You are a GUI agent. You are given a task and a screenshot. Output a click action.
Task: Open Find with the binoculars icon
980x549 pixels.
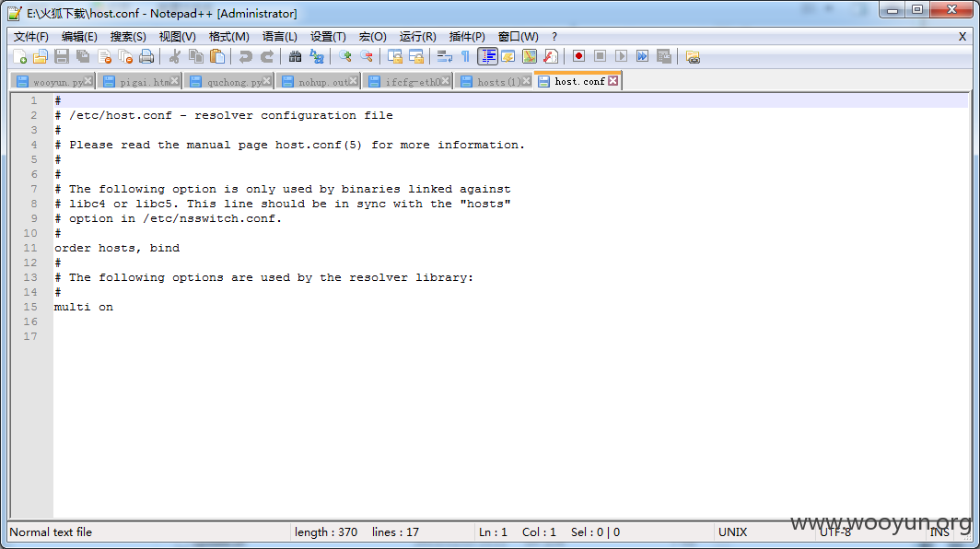[295, 57]
